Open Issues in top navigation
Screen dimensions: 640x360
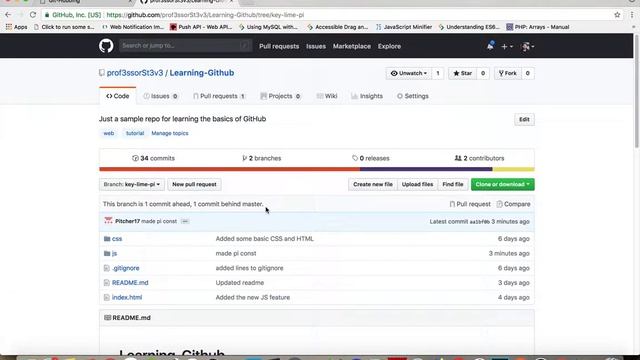point(316,47)
